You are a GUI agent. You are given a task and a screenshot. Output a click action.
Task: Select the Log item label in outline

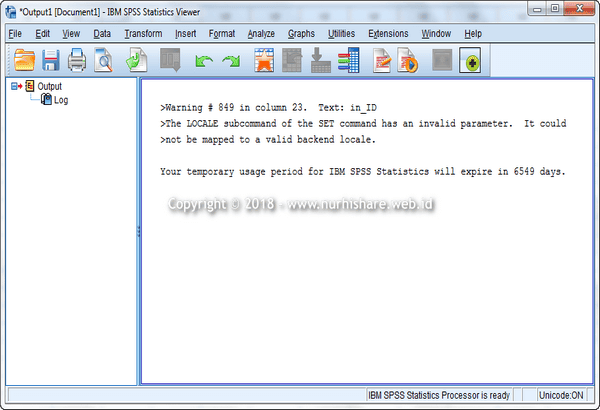[x=61, y=100]
